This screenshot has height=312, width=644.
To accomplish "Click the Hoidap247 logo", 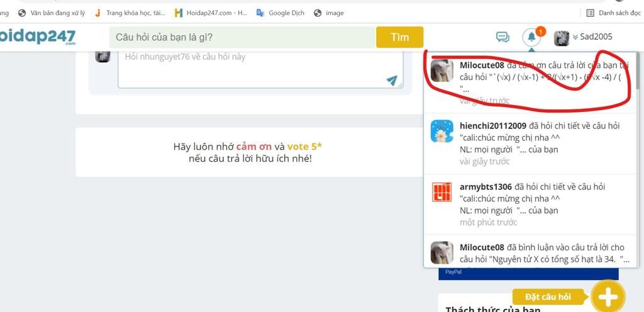I will (38, 37).
